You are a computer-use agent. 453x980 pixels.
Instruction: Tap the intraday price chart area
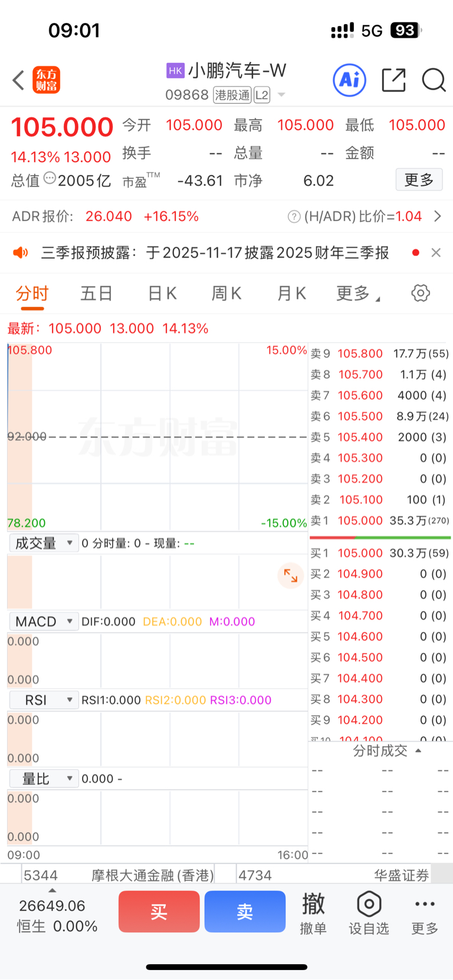(157, 437)
